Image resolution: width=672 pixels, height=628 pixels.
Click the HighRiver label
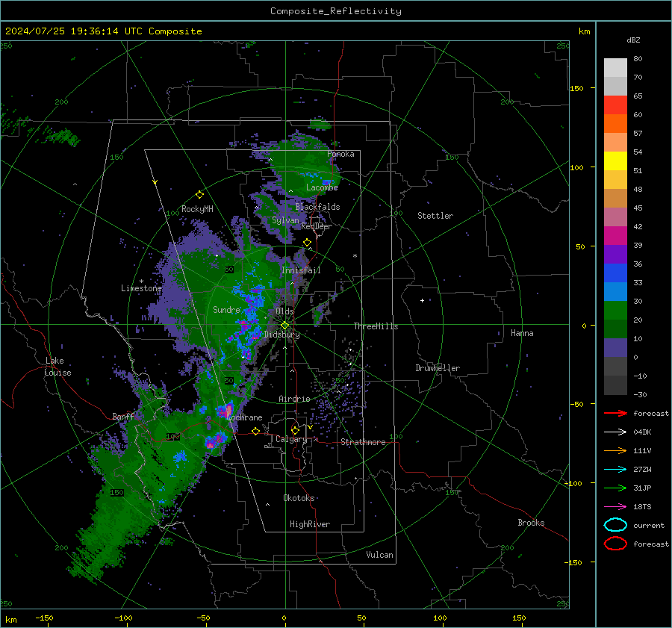pos(310,524)
